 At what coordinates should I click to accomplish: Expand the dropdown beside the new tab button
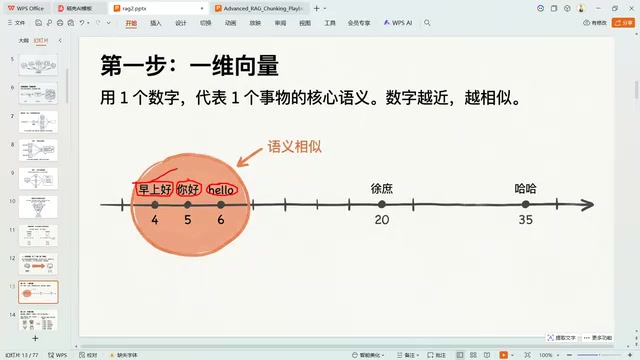[x=325, y=8]
